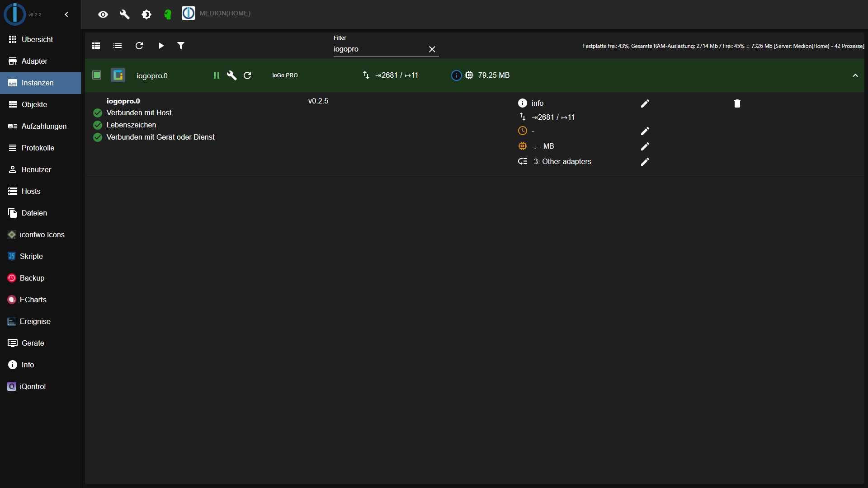
Task: Click 'Verbunden mit Host' status line
Action: [139, 113]
